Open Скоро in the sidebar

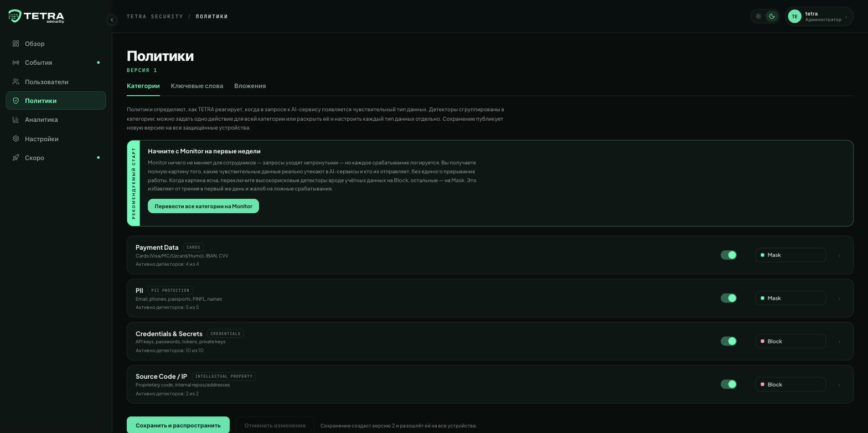(x=56, y=158)
